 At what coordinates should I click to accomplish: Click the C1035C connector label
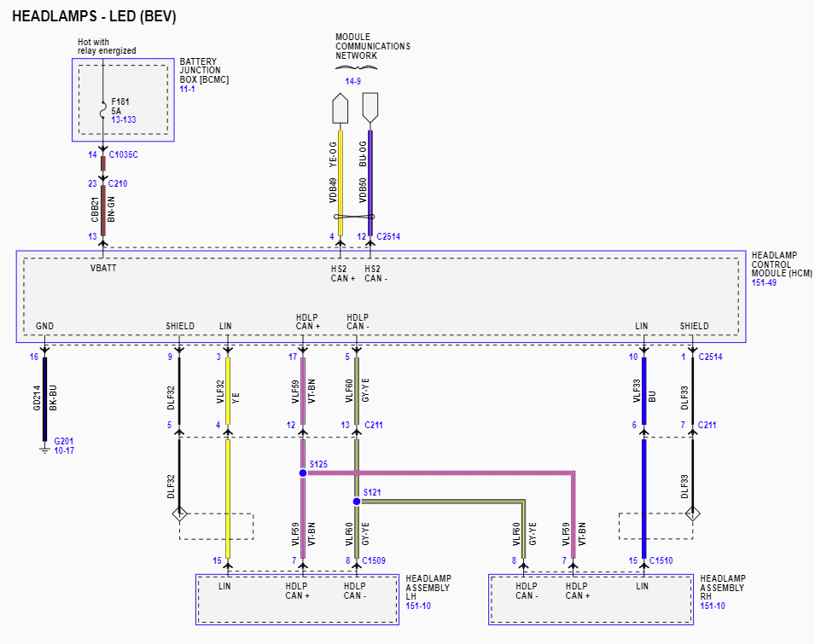(x=123, y=155)
